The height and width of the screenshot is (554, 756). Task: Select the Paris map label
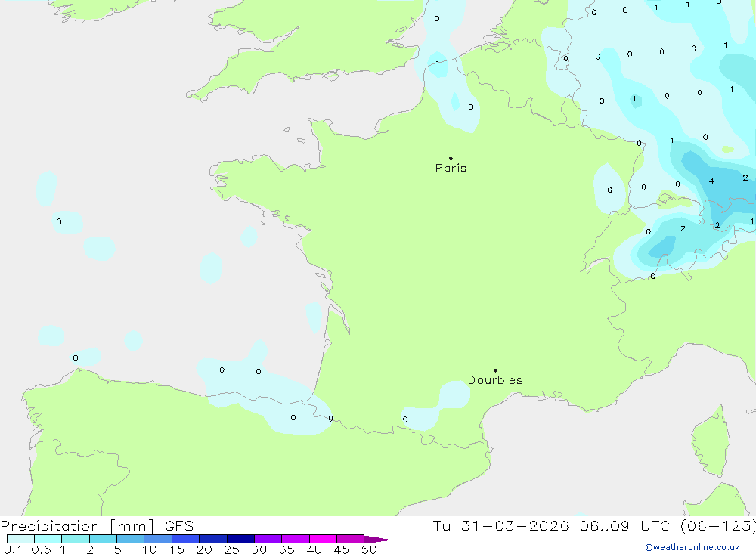point(451,169)
